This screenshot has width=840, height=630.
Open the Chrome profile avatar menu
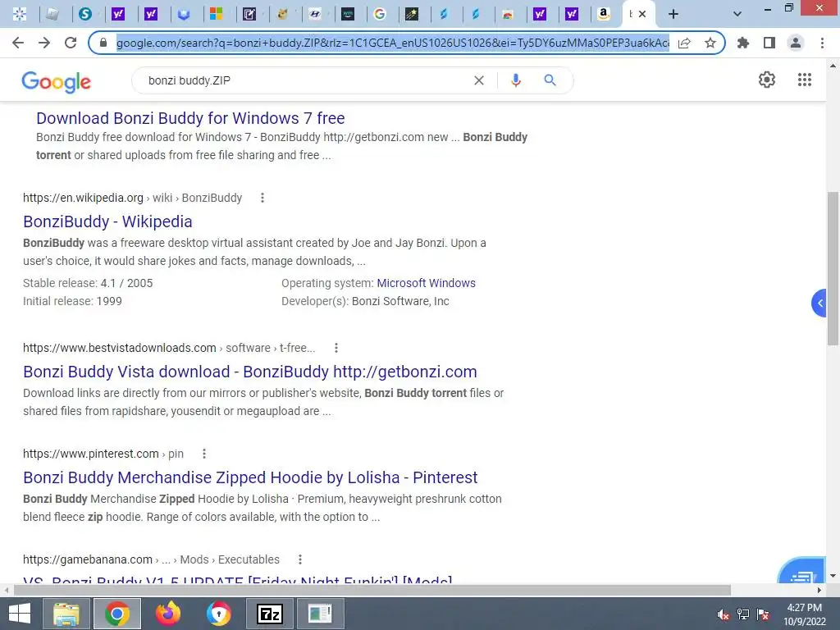click(796, 43)
